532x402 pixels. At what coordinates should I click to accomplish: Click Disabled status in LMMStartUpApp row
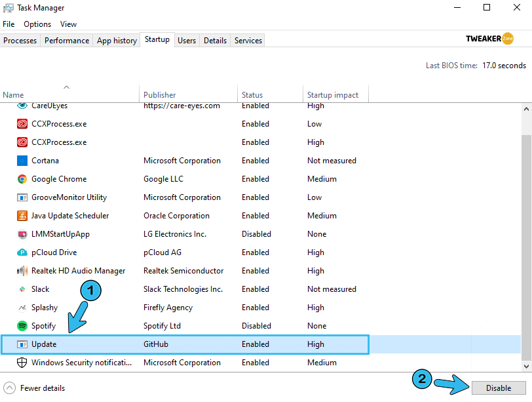click(257, 234)
